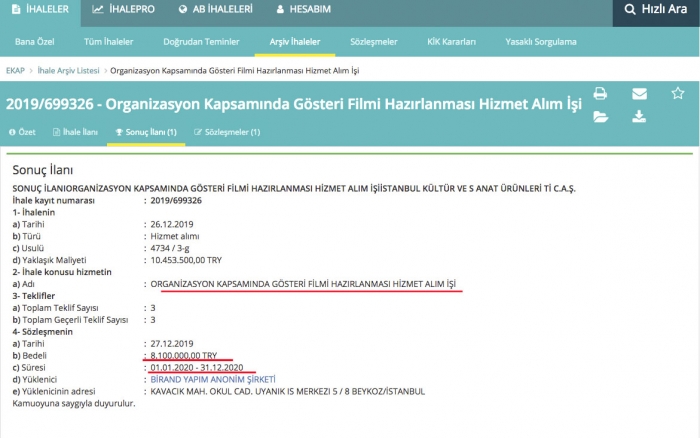Open AB İHALELERİ section
Screen dimensions: 700x438
(214, 10)
